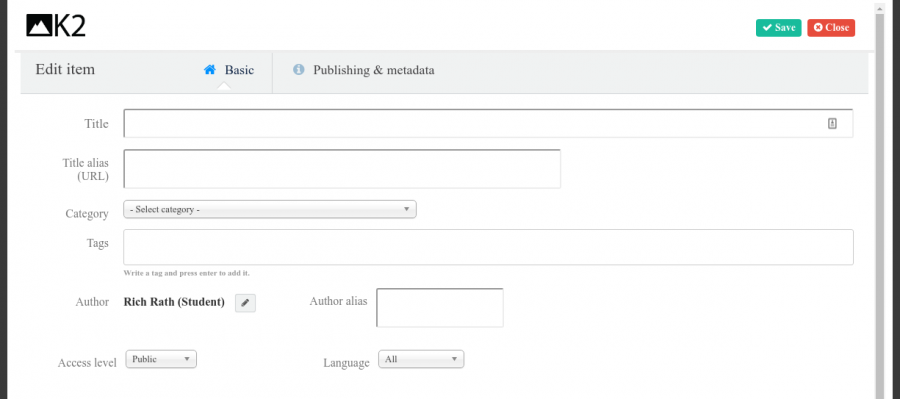Click the Edit item heading
Image resolution: width=900 pixels, height=399 pixels.
coord(65,69)
